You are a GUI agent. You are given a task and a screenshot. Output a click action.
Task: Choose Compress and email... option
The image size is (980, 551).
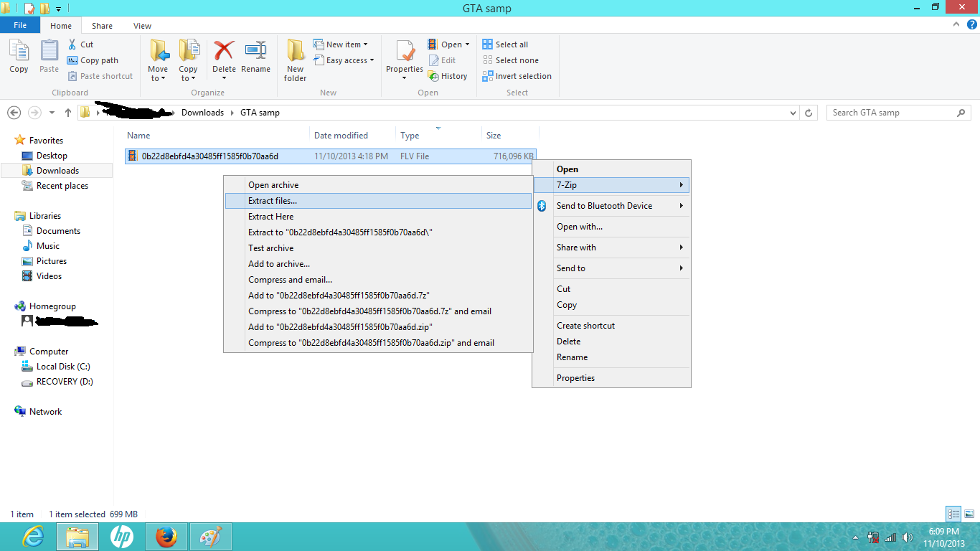pyautogui.click(x=378, y=280)
